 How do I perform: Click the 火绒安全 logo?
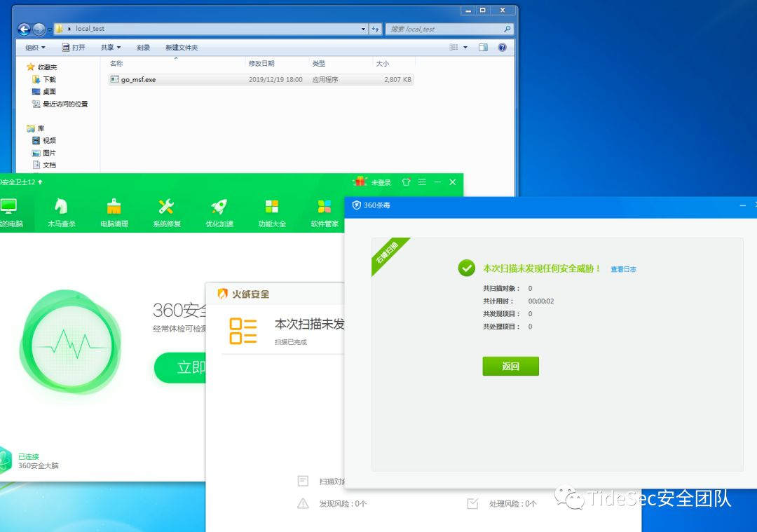click(243, 294)
